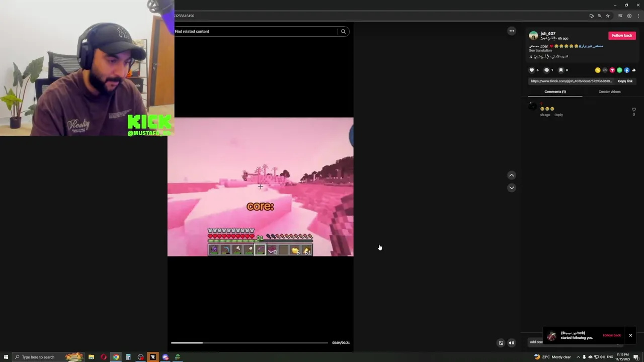
Task: Switch to Comments (1) tab
Action: pyautogui.click(x=555, y=92)
